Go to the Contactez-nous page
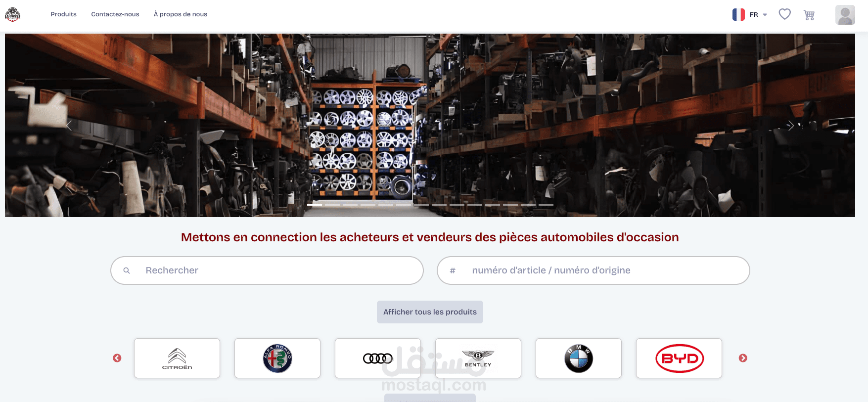Viewport: 868px width, 402px height. (x=115, y=14)
